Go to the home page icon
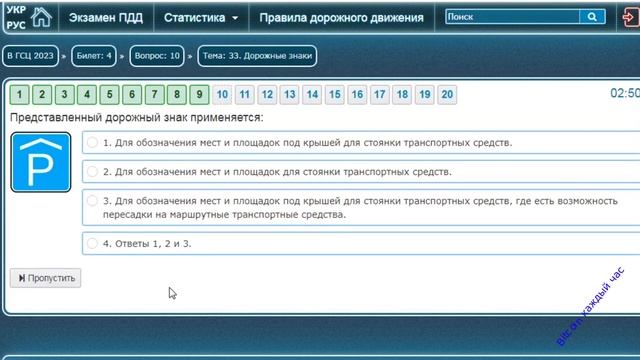The image size is (640, 360). tap(41, 18)
